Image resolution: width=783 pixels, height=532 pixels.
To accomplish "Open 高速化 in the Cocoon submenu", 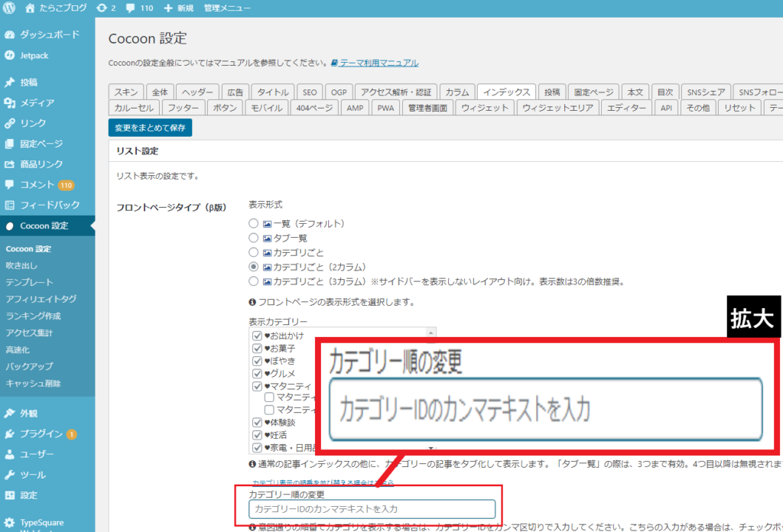I will click(x=18, y=350).
